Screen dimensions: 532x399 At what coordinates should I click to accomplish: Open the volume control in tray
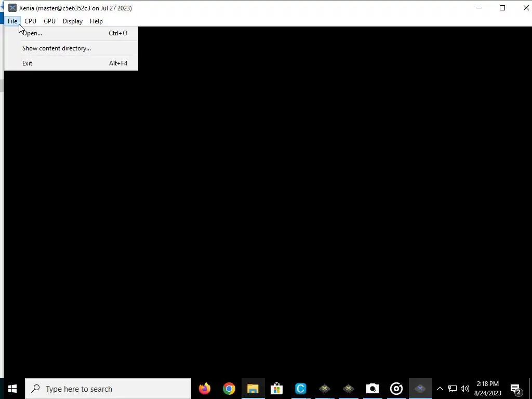pyautogui.click(x=465, y=389)
